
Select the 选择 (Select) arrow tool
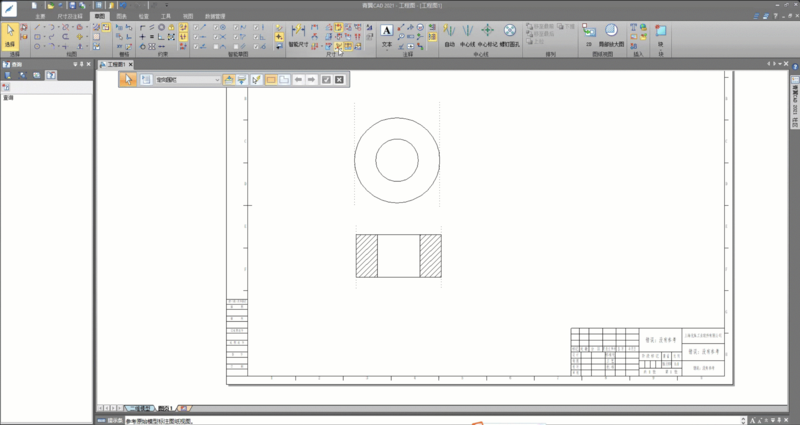(10, 34)
